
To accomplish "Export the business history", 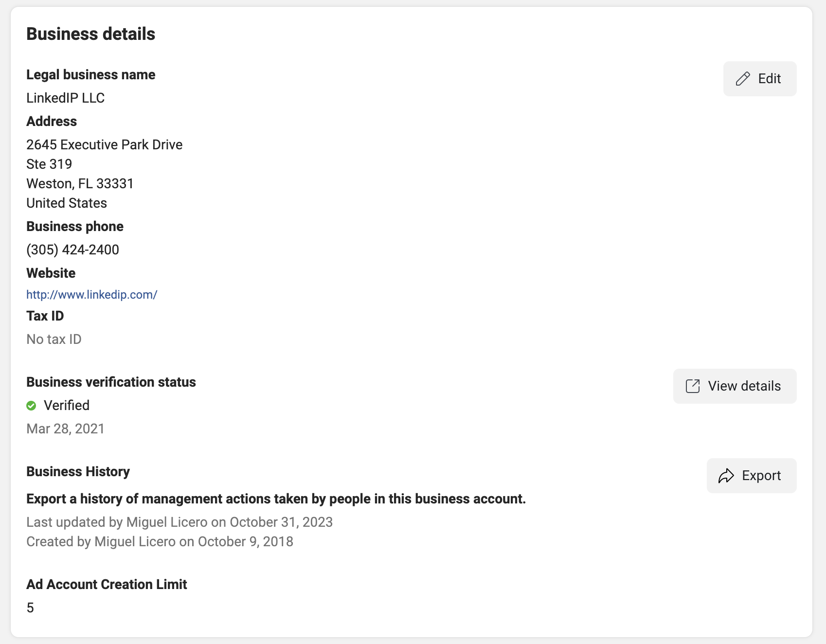I will click(752, 476).
